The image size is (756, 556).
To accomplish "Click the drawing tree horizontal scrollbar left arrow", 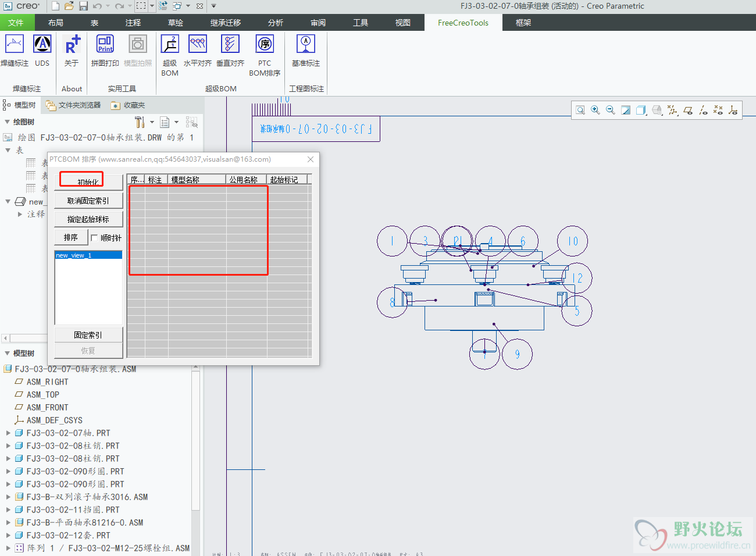I will tap(5, 338).
